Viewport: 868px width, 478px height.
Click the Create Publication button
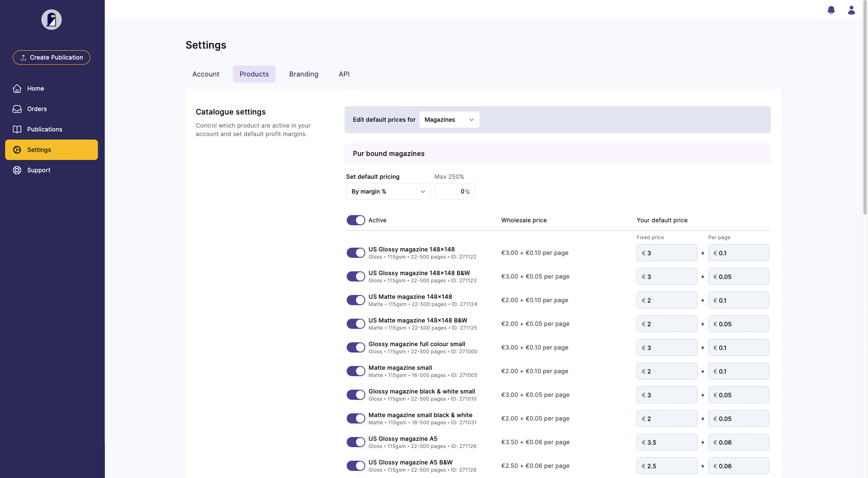tap(52, 57)
